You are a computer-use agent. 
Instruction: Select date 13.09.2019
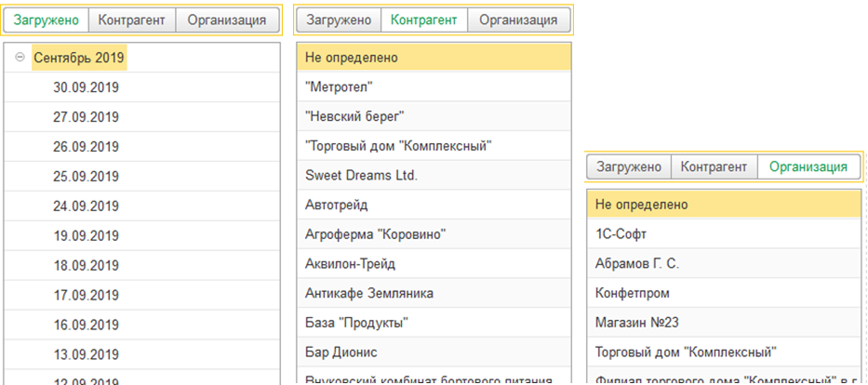[x=142, y=354]
